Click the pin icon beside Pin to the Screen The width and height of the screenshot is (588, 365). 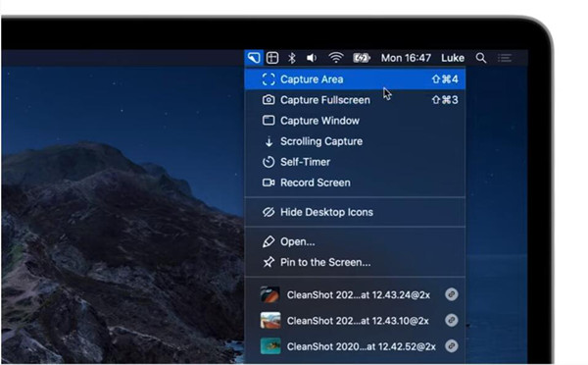tap(269, 262)
